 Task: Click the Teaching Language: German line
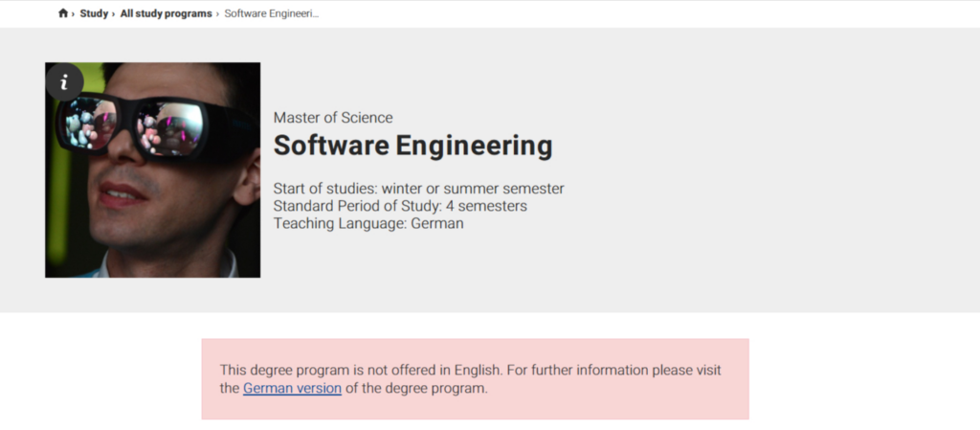pos(368,223)
